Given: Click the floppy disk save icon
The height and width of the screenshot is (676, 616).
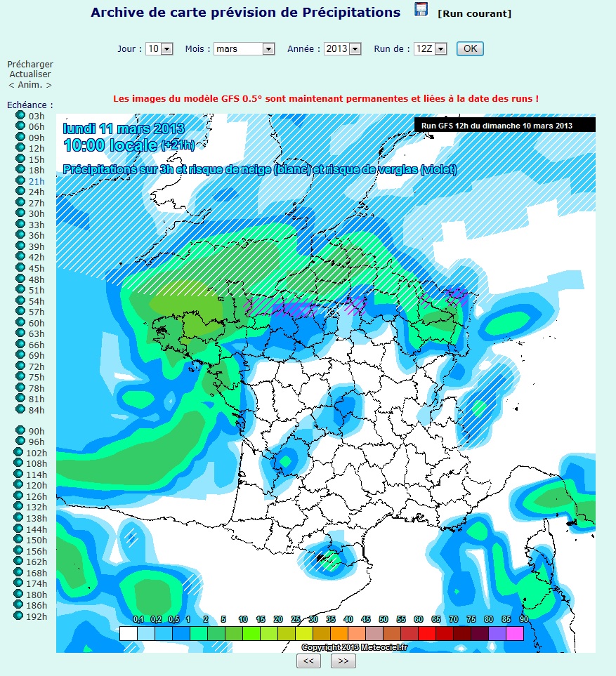Looking at the screenshot, I should 421,10.
